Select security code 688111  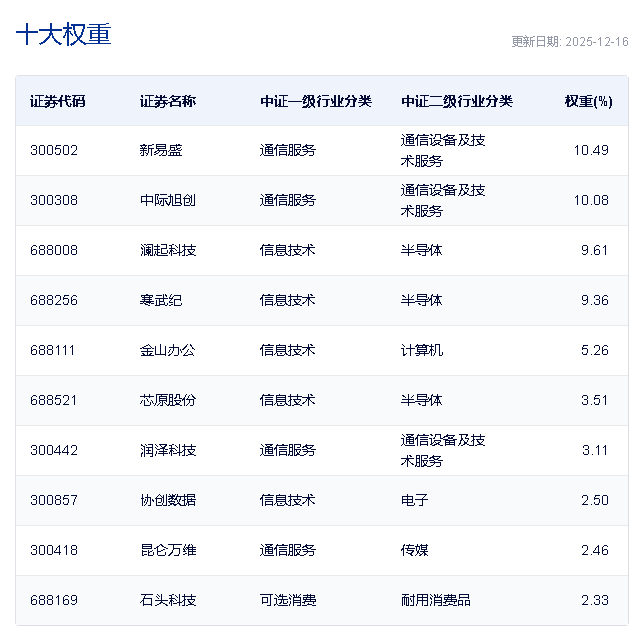pos(52,350)
